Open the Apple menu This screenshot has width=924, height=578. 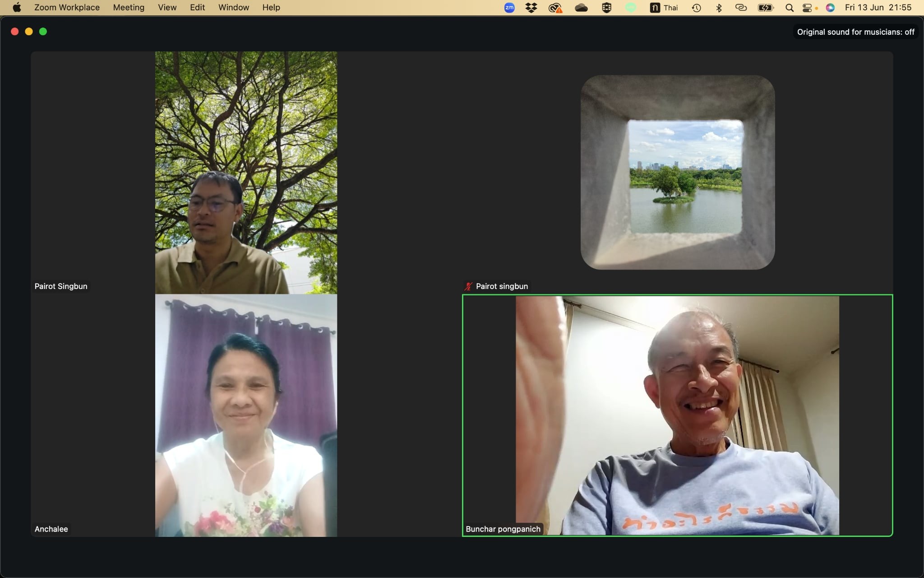[17, 8]
